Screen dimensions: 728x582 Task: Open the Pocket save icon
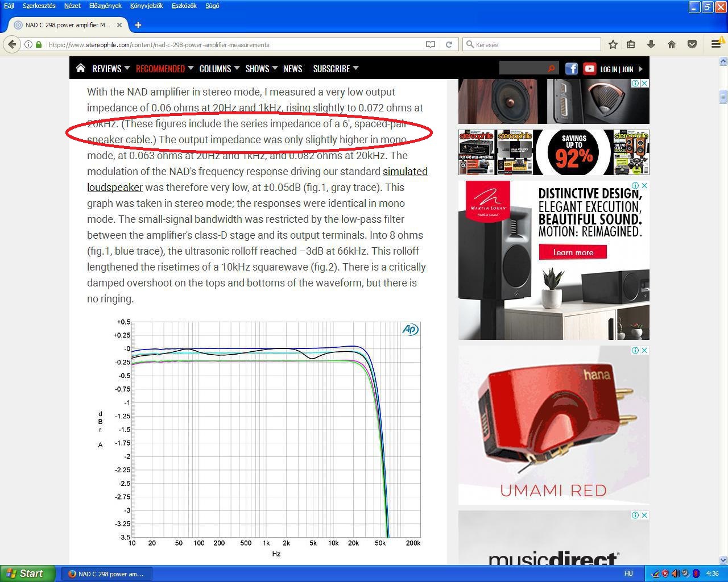pos(692,44)
